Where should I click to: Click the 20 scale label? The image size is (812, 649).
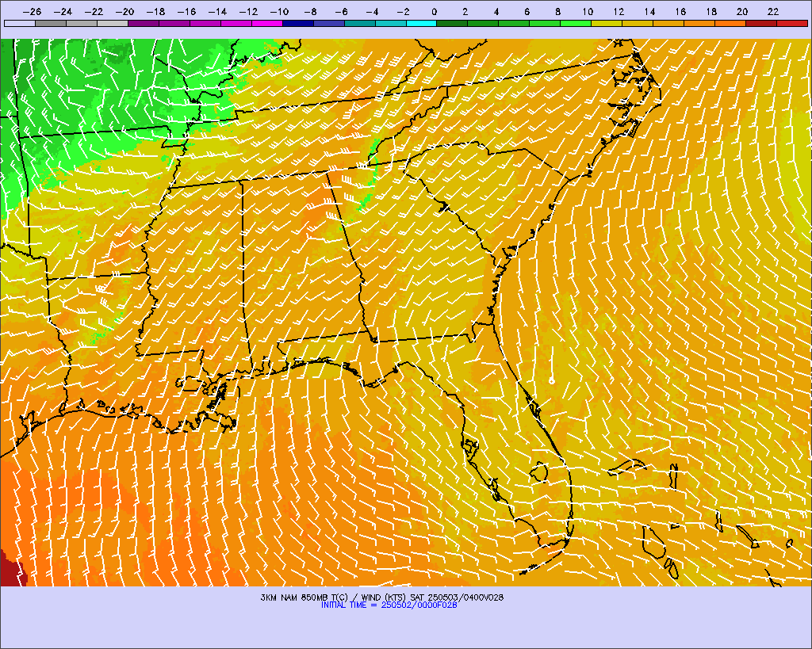click(x=742, y=12)
